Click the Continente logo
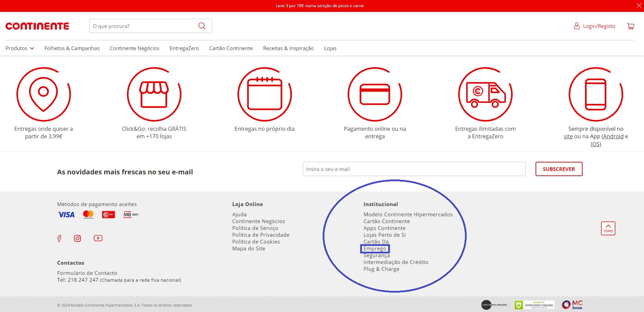644x312 pixels. coord(37,26)
